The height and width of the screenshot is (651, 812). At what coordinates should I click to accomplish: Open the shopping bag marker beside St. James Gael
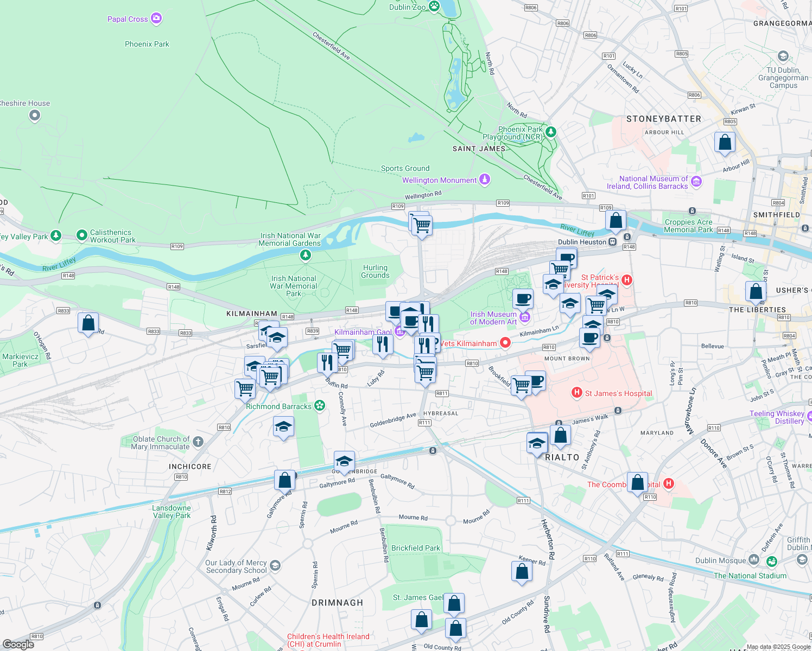pos(454,604)
